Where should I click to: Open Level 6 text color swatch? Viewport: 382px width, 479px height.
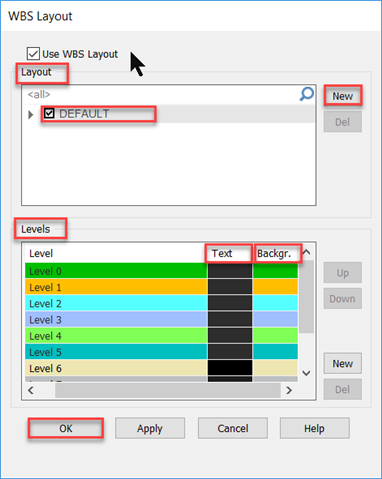(x=230, y=368)
